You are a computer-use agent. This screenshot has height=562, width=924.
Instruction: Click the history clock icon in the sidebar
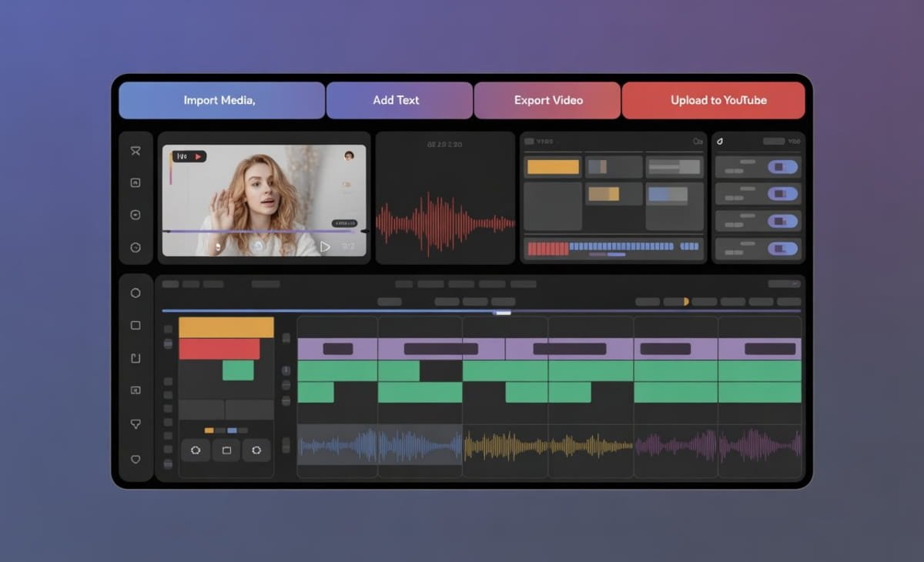coord(136,247)
